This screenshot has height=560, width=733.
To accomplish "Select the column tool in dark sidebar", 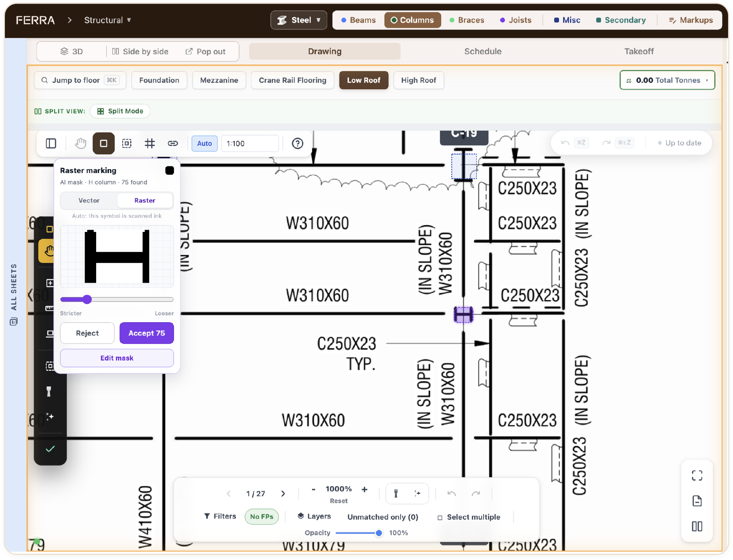I will click(x=49, y=391).
